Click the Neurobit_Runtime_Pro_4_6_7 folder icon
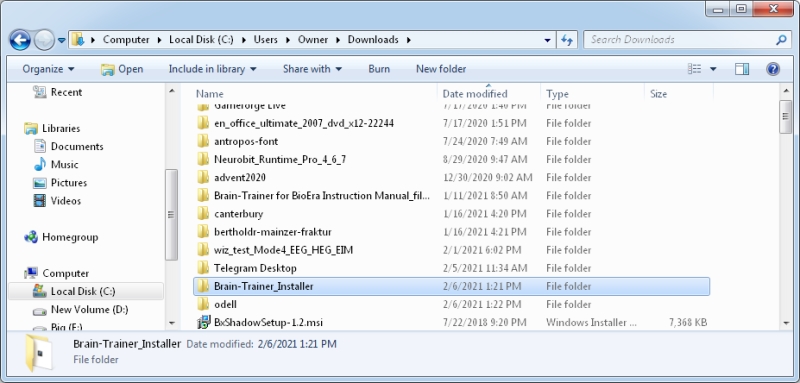 [x=204, y=159]
